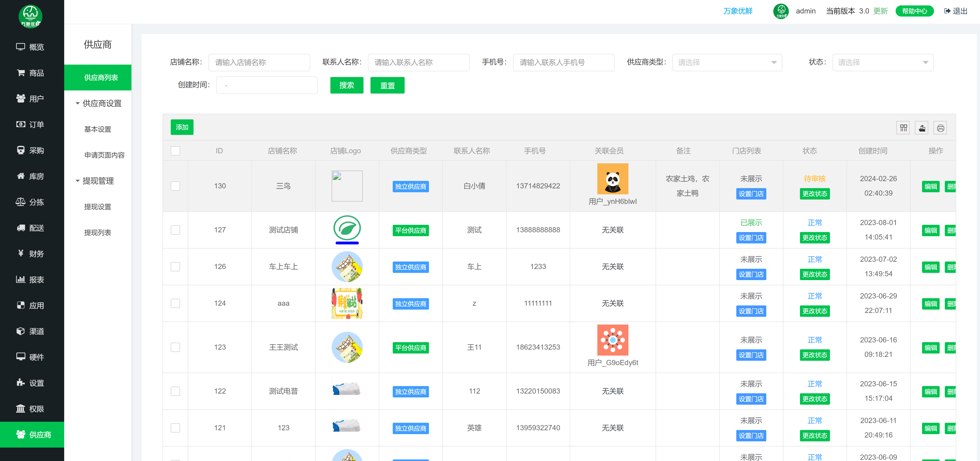Image resolution: width=980 pixels, height=461 pixels.
Task: Select 提现列表 in the submenu
Action: tap(97, 233)
